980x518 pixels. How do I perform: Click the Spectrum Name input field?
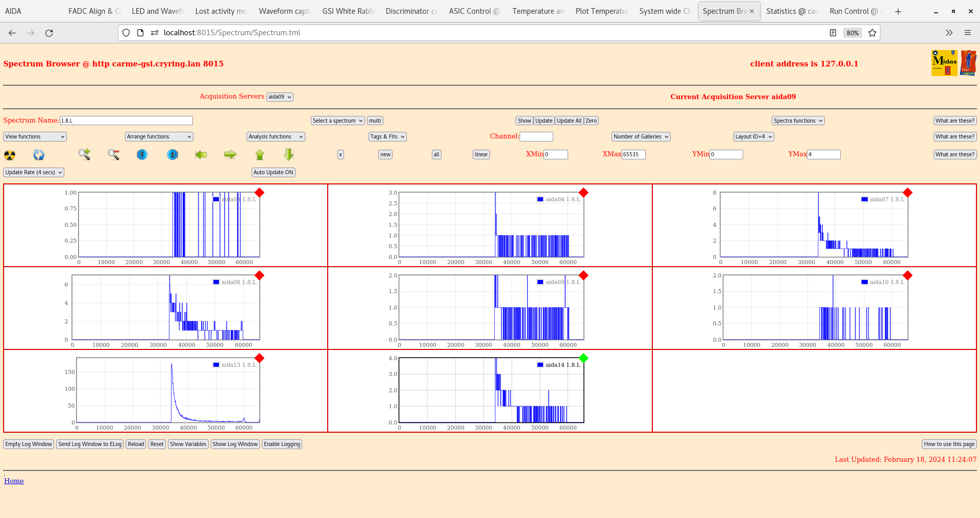coord(126,121)
